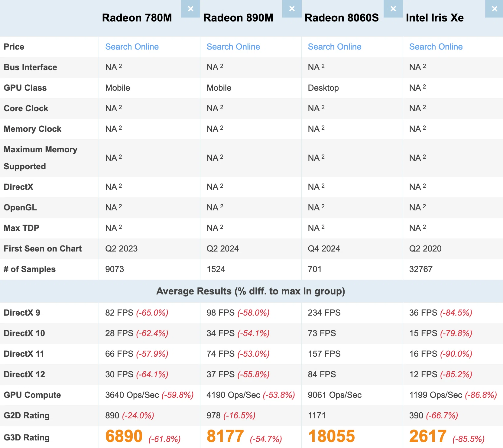Screen dimensions: 503x448
Task: Click the GPU Class row label
Action: 25,88
